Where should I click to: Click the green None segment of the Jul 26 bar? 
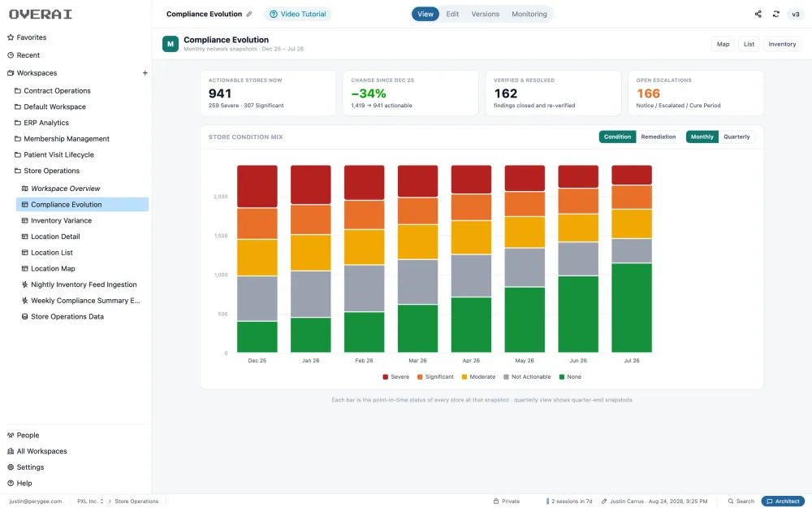(632, 308)
